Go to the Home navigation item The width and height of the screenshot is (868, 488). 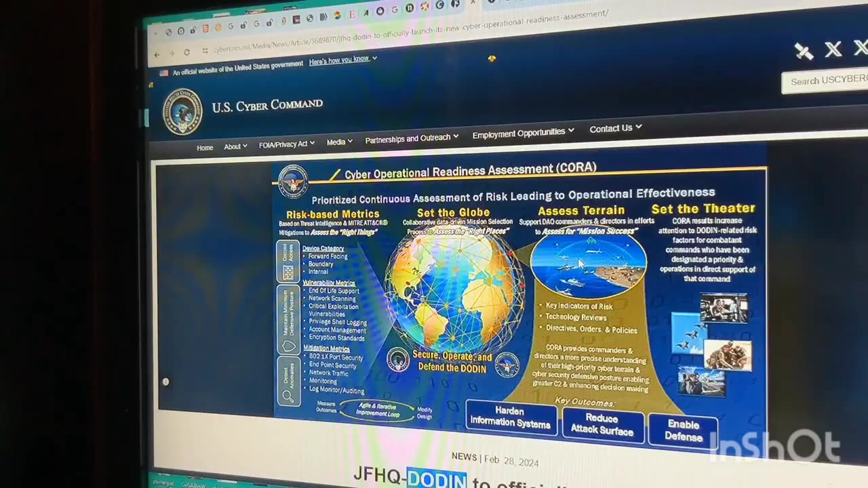point(205,147)
